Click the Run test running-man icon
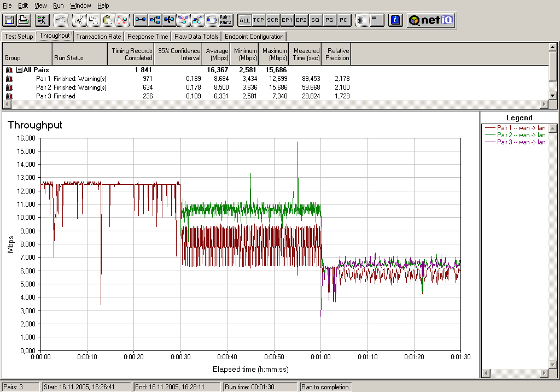The height and width of the screenshot is (392, 560). click(42, 20)
